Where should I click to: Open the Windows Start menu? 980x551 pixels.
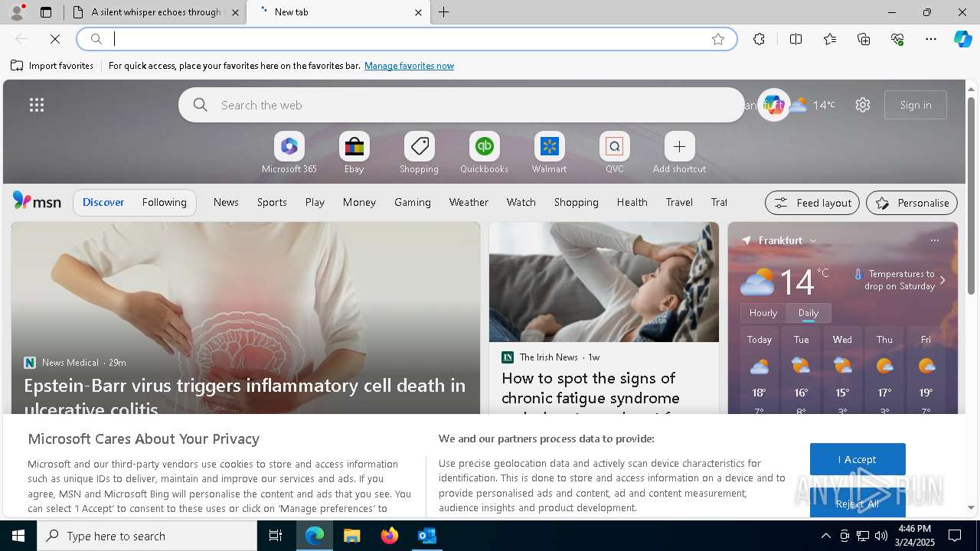click(18, 536)
